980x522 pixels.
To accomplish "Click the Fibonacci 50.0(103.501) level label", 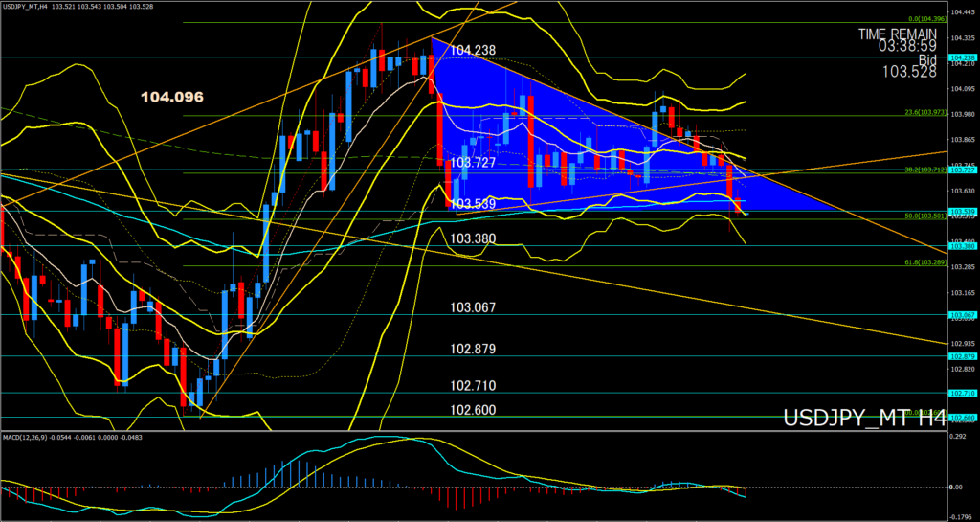I will 925,216.
